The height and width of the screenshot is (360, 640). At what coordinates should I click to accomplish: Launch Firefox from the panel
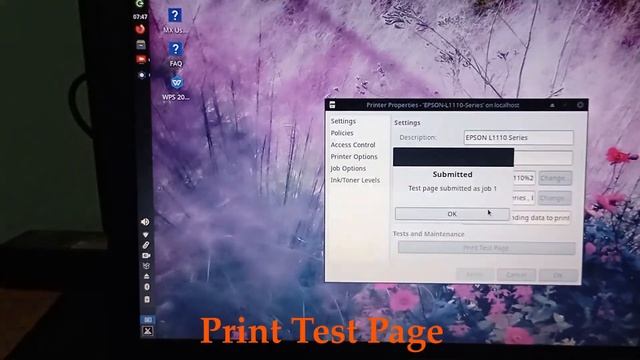coord(140,29)
